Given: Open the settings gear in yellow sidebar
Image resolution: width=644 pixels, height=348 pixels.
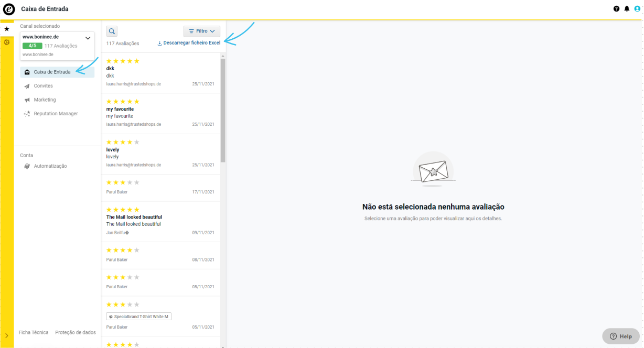Looking at the screenshot, I should [7, 42].
